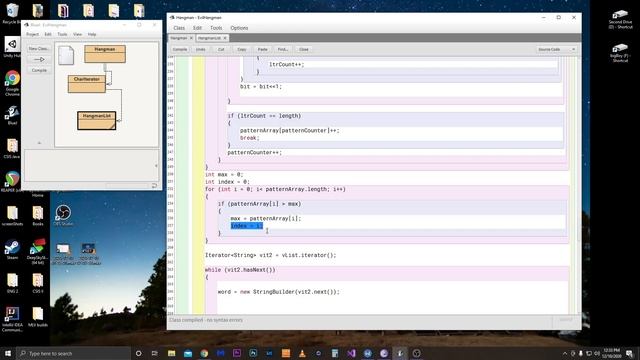The width and height of the screenshot is (640, 360).
Task: Open Task View on the taskbar
Action: pyautogui.click(x=155, y=353)
